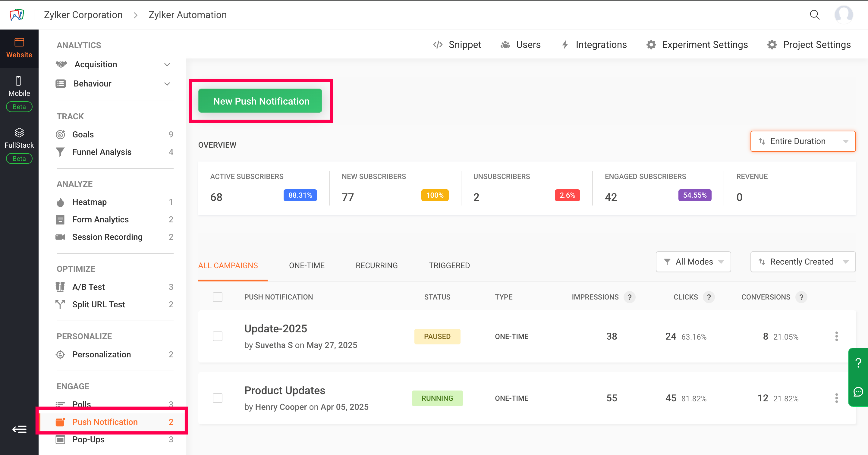The height and width of the screenshot is (455, 868).
Task: Collapse sidebar using bottom-left menu icon
Action: pyautogui.click(x=19, y=429)
